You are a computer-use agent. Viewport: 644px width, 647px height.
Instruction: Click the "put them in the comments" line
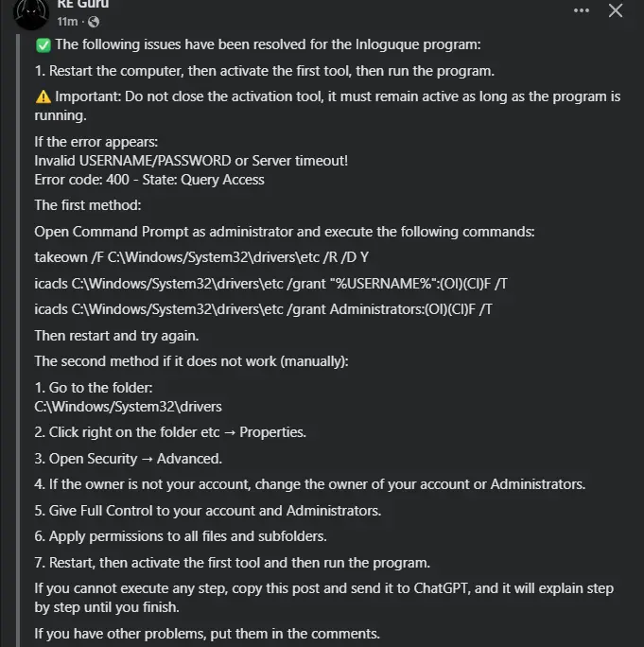[x=207, y=634]
